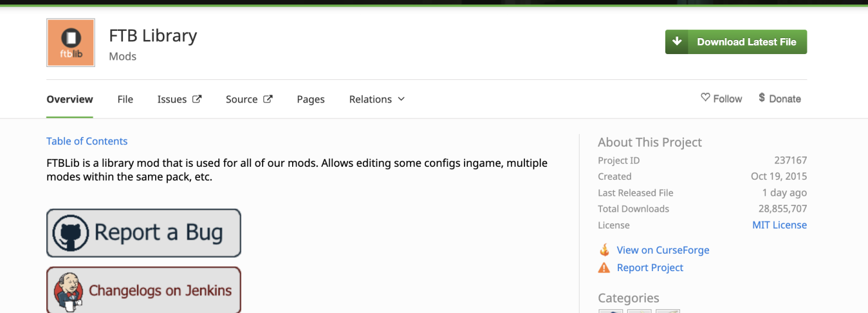Open the File tab
The height and width of the screenshot is (313, 868).
coord(125,99)
